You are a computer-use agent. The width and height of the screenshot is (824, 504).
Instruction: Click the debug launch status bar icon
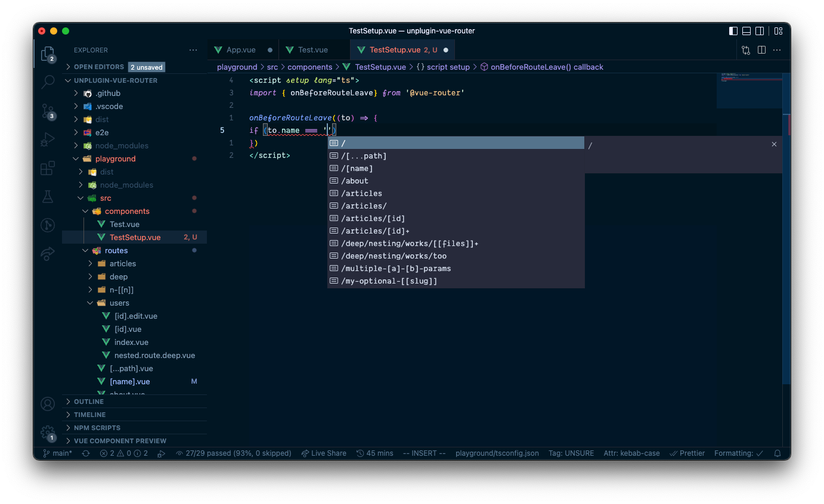click(x=161, y=453)
